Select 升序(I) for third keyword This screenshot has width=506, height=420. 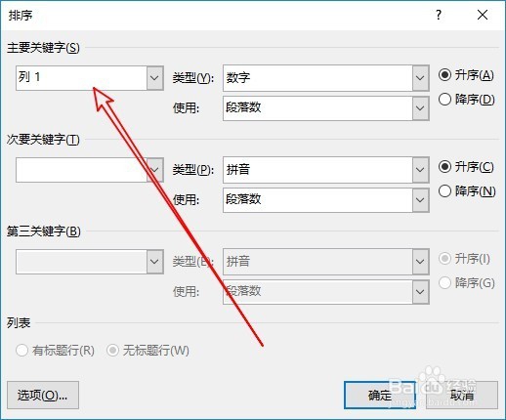click(464, 259)
